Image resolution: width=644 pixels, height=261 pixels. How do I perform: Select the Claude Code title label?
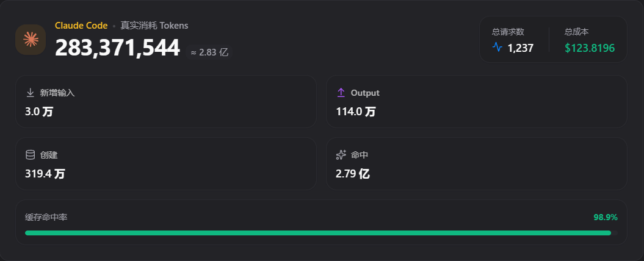coord(81,26)
